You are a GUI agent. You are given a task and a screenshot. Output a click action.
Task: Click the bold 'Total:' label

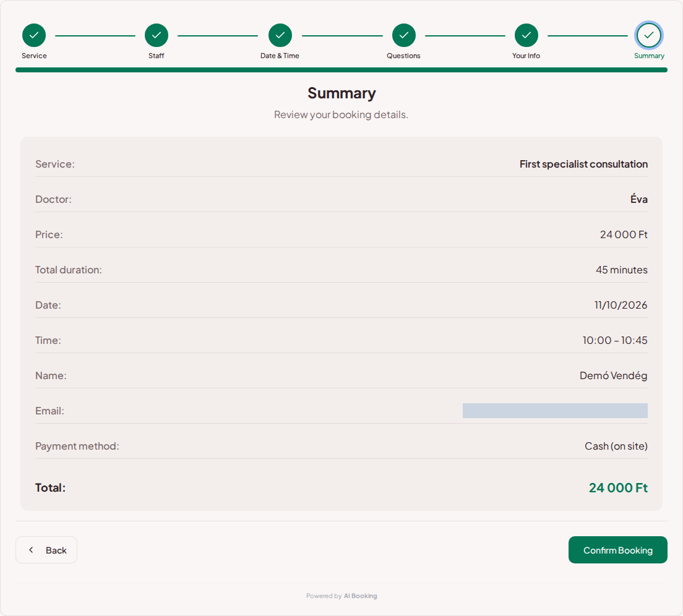pyautogui.click(x=50, y=488)
